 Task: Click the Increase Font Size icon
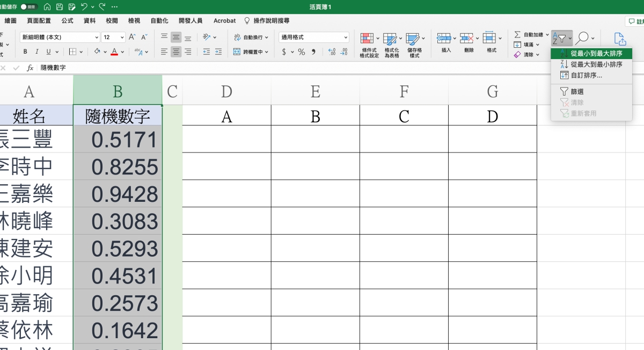(x=133, y=37)
